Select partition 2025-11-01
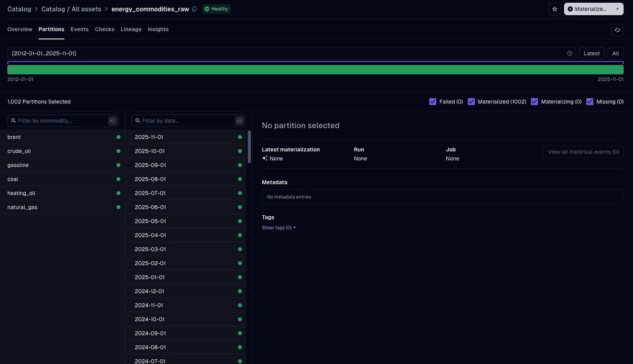 click(x=186, y=137)
